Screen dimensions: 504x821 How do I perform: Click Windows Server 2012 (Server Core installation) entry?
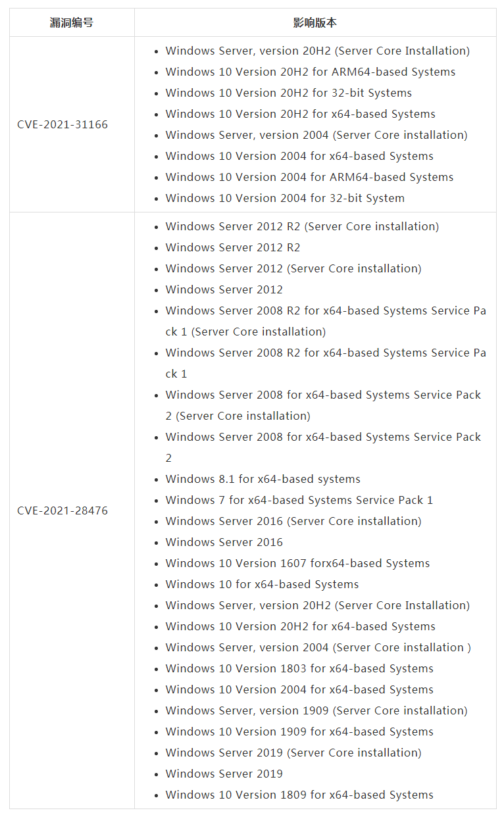pos(293,268)
